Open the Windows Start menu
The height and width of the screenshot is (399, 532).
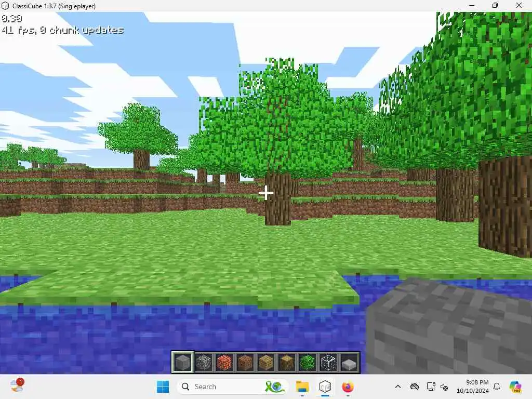163,387
